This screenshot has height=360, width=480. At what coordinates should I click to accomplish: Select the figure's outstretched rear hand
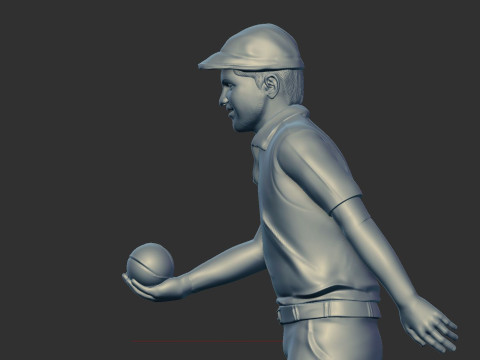(x=429, y=324)
